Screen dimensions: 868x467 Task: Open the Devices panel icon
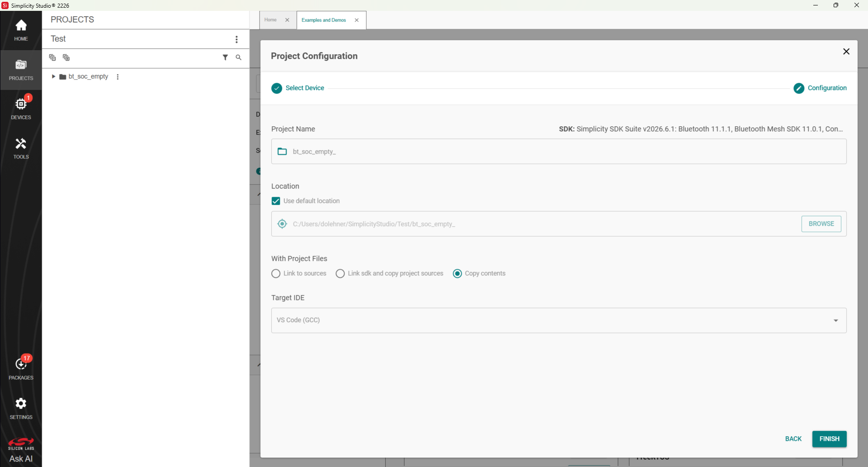(x=21, y=109)
